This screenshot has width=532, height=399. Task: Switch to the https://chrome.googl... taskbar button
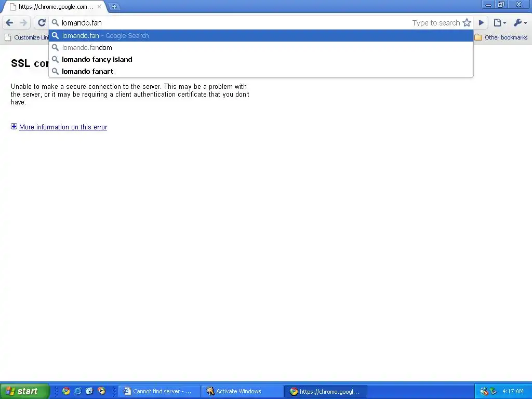(x=326, y=392)
